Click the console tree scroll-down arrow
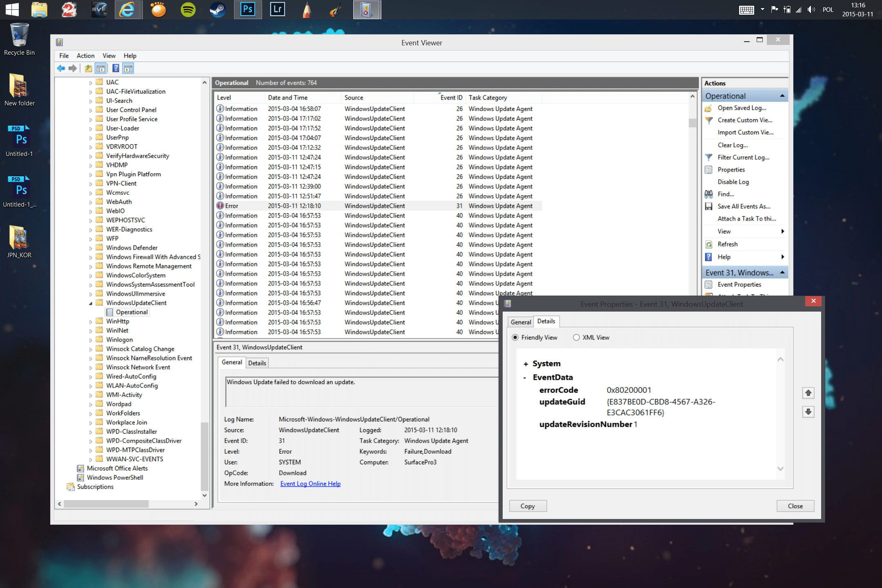882x588 pixels. coord(205,495)
